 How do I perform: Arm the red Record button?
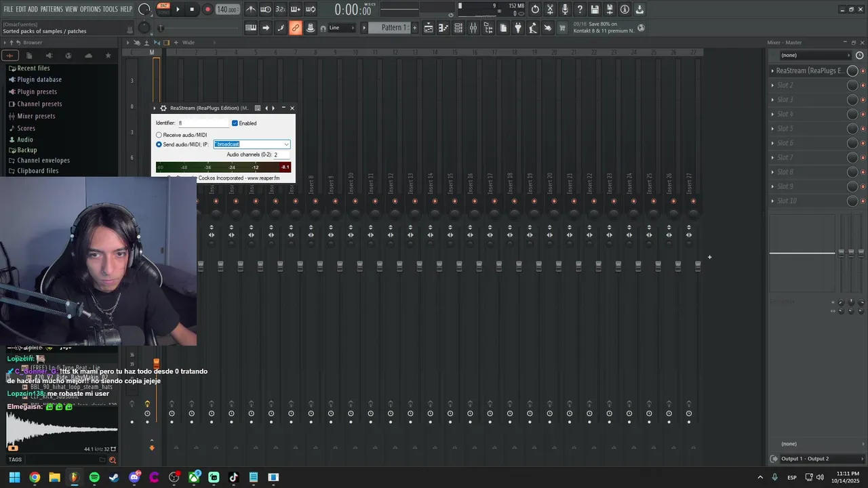click(208, 9)
